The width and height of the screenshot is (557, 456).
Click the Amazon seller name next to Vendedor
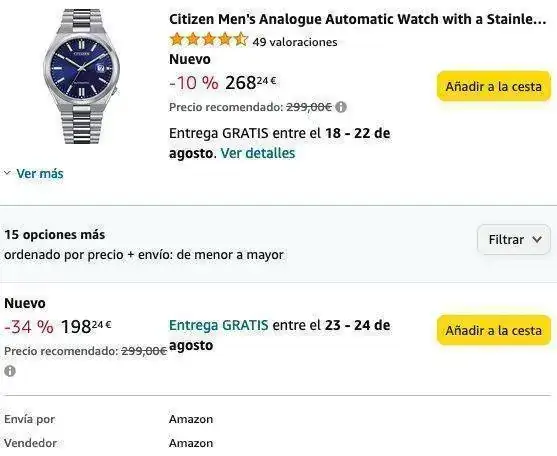click(x=191, y=443)
